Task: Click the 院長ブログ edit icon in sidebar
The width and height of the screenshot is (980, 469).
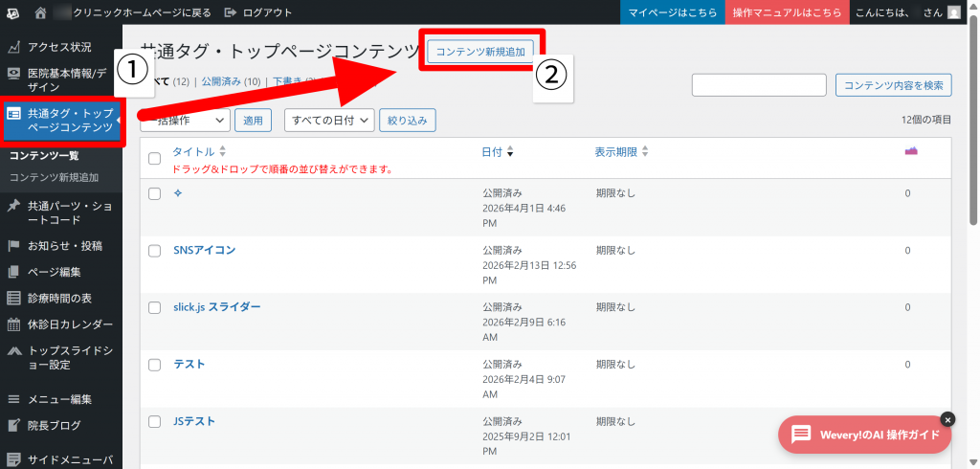Action: 13,426
